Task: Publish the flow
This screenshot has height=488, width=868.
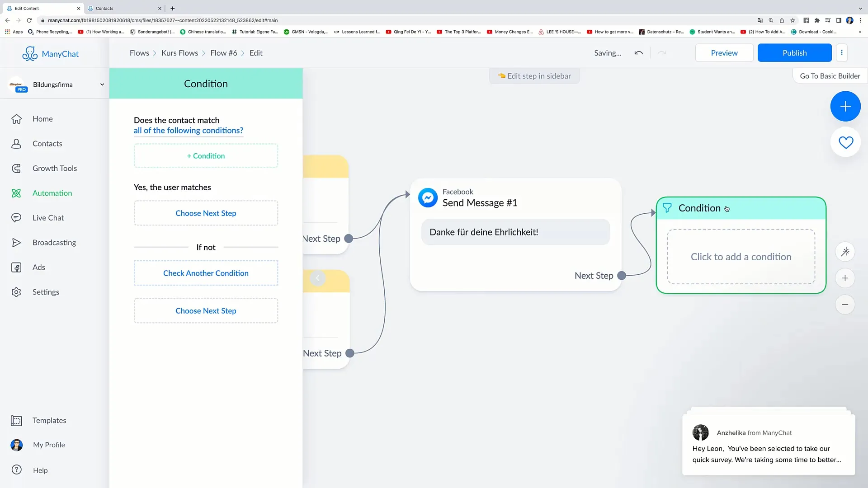Action: [x=794, y=53]
